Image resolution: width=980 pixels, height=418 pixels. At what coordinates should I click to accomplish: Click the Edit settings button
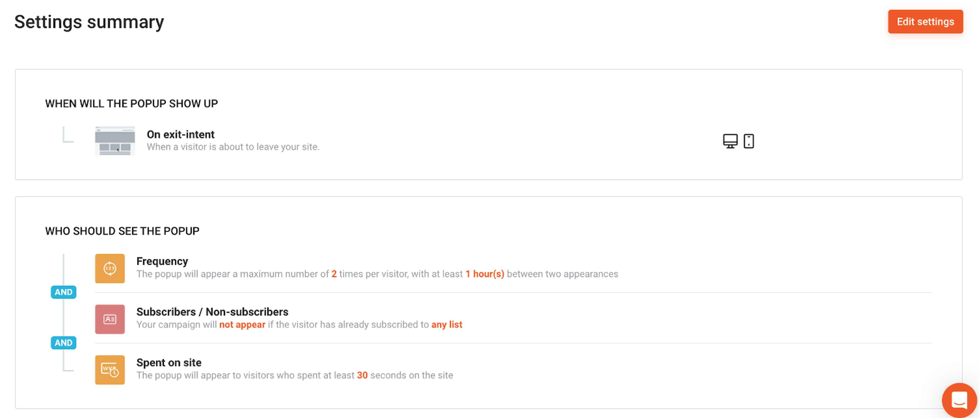pos(925,22)
